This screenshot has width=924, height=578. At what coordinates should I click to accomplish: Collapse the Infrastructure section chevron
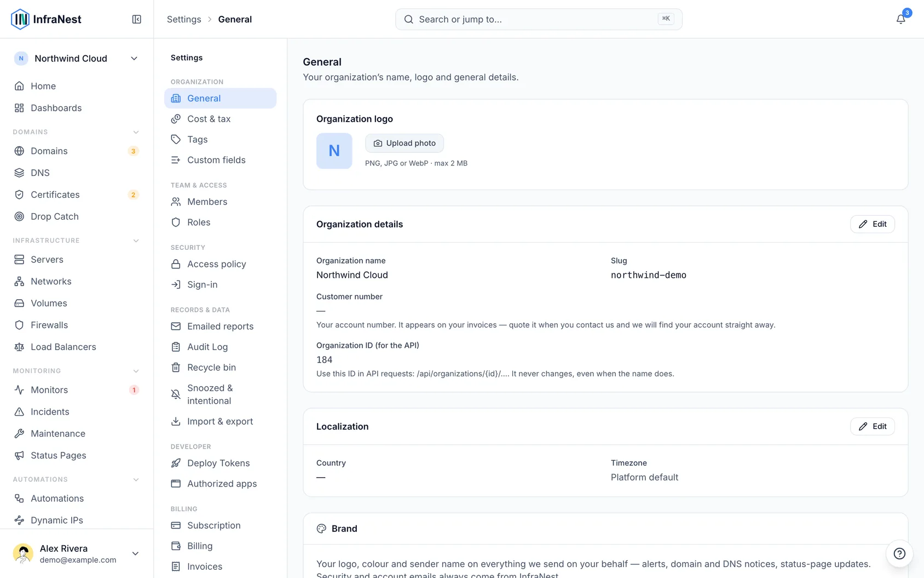tap(136, 241)
